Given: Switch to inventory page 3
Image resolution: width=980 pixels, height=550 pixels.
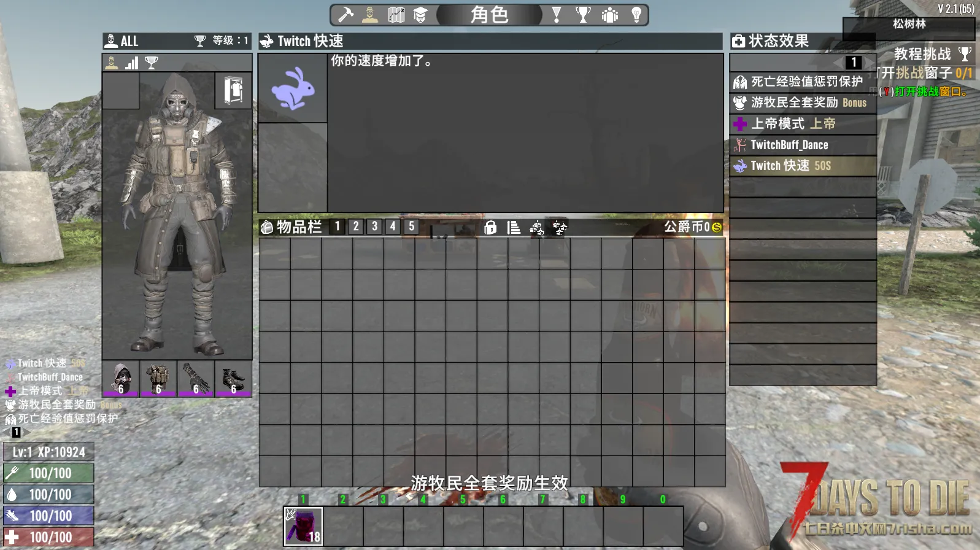Looking at the screenshot, I should coord(374,227).
